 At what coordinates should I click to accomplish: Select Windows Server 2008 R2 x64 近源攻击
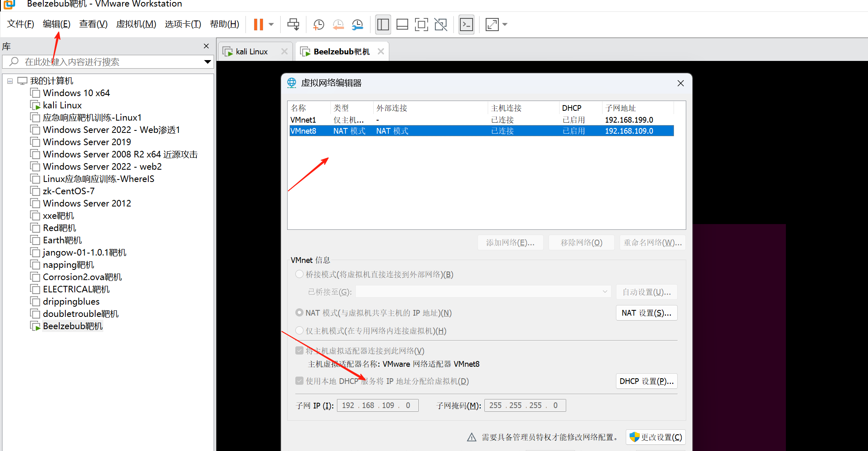coord(120,155)
